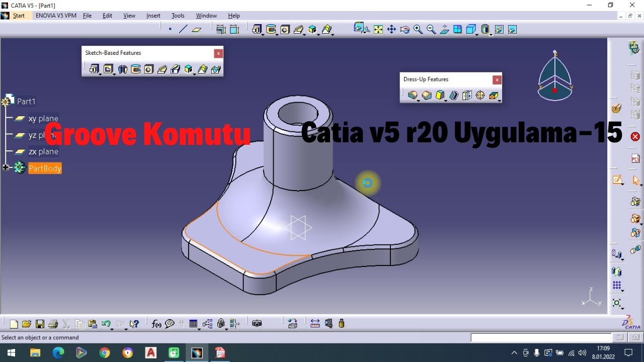Viewport: 644px width, 362px height.
Task: Open the Draft Angle sub-toolbar dropdown arrow
Action: pyautogui.click(x=446, y=100)
